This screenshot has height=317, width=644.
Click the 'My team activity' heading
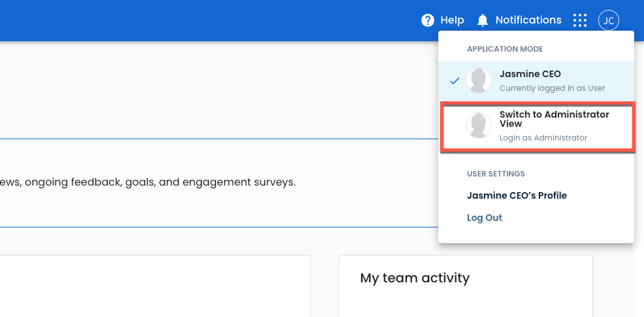[414, 278]
